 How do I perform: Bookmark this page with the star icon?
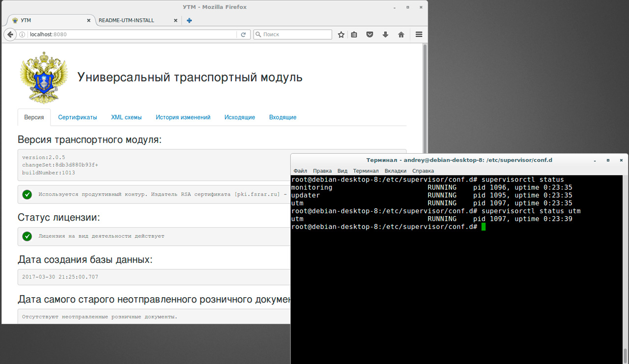click(341, 35)
